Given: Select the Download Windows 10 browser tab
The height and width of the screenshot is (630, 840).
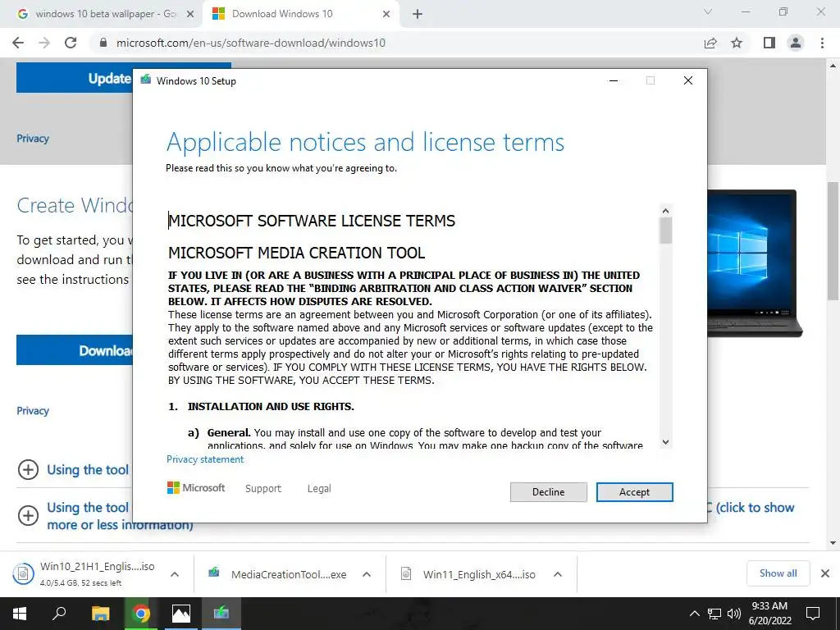Looking at the screenshot, I should [300, 14].
